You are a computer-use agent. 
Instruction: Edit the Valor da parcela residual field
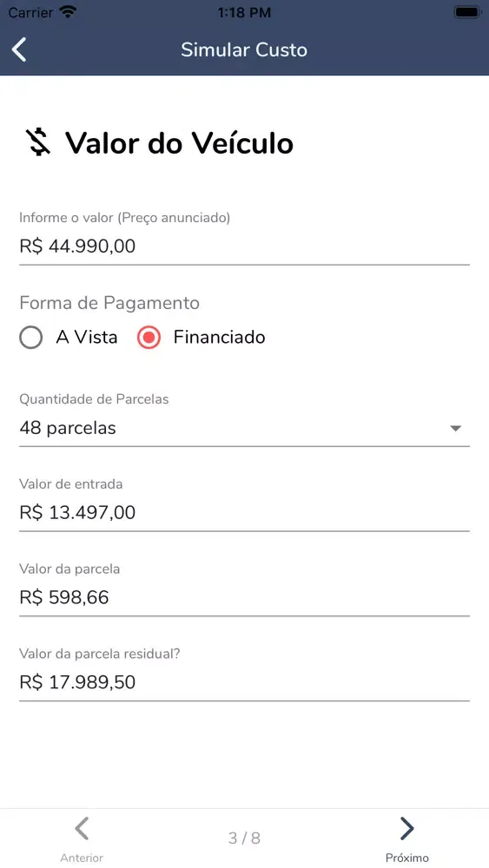[244, 682]
